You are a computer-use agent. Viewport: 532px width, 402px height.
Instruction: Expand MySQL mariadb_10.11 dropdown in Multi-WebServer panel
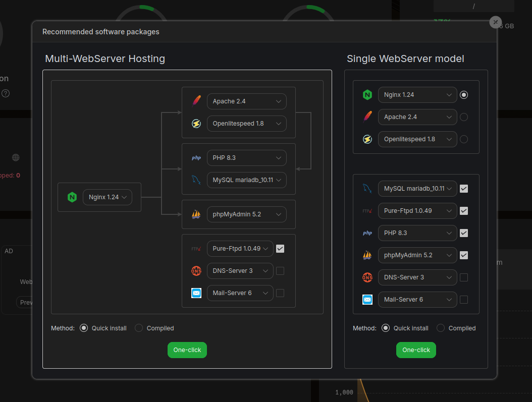[246, 180]
